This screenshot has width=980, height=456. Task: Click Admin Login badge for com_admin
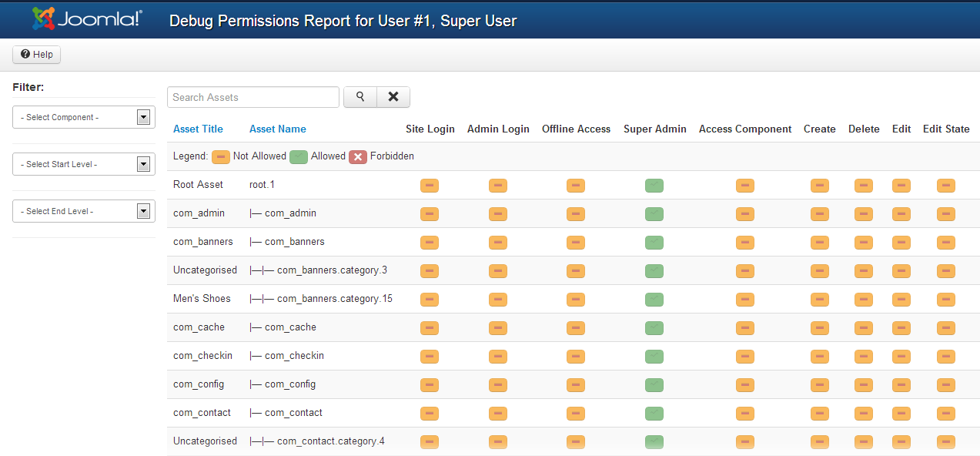[498, 214]
